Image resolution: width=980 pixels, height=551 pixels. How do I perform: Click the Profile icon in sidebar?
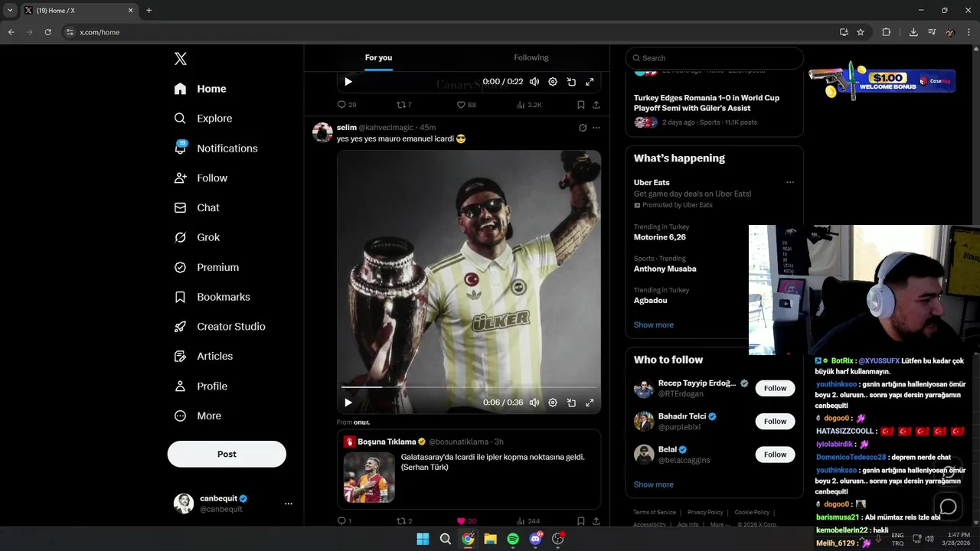point(180,386)
